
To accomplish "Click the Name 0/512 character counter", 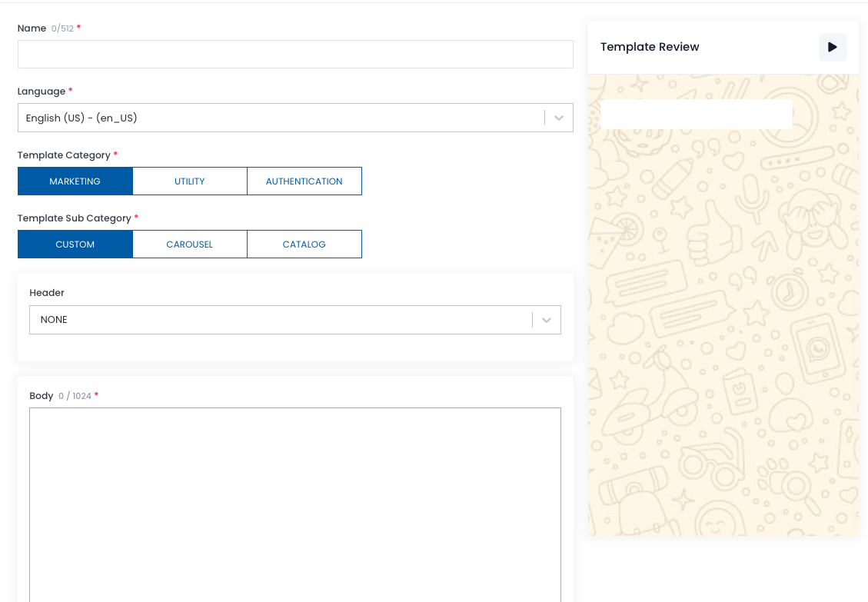I will point(62,28).
